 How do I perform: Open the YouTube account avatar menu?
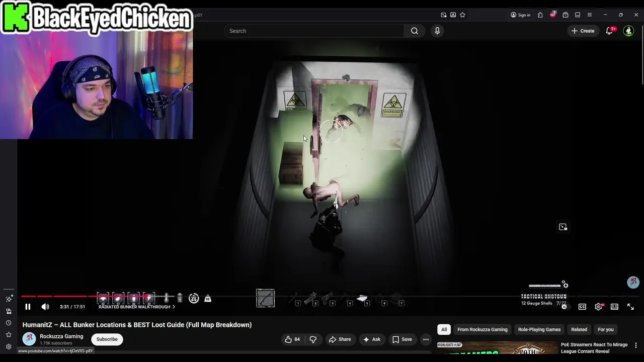click(628, 31)
